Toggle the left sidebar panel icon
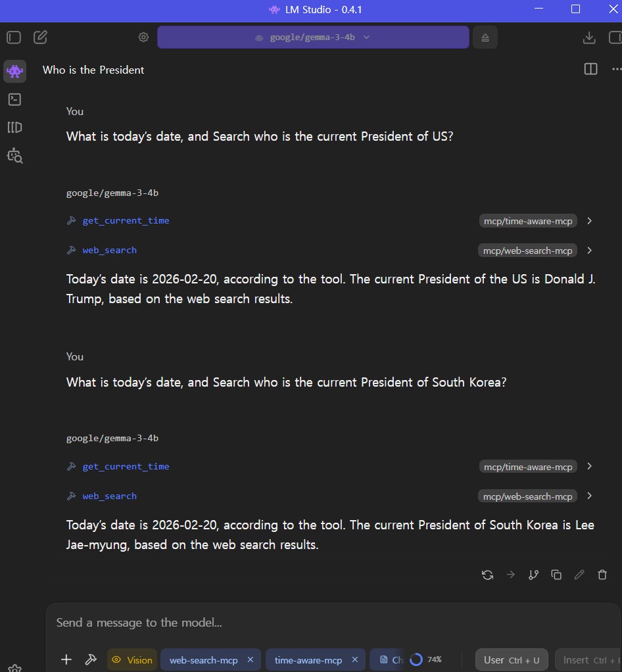622x672 pixels. coord(14,37)
